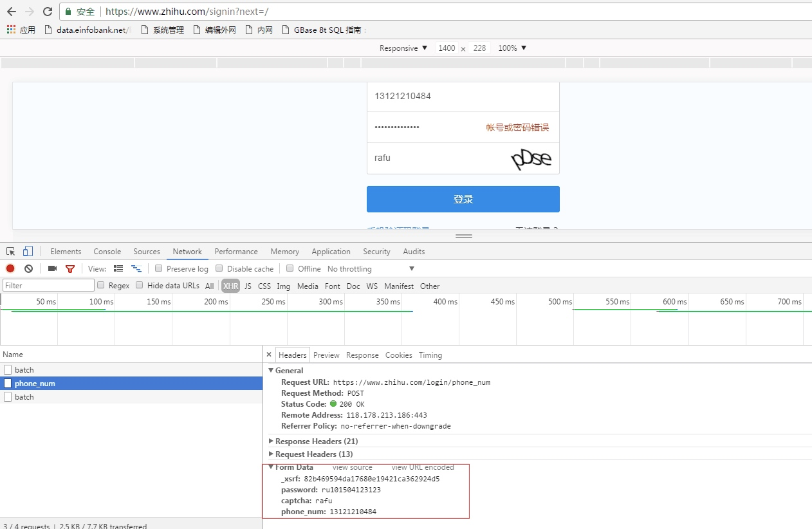Toggle the red filter funnel icon

[70, 269]
